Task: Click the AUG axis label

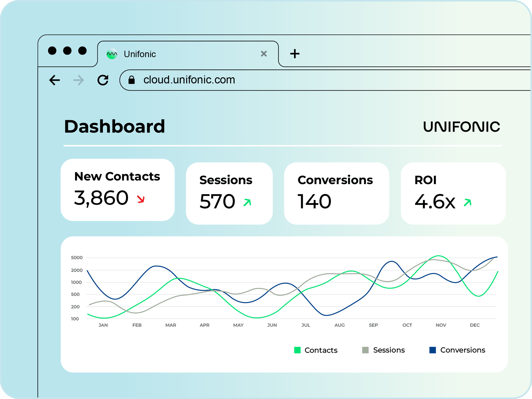Action: tap(340, 325)
